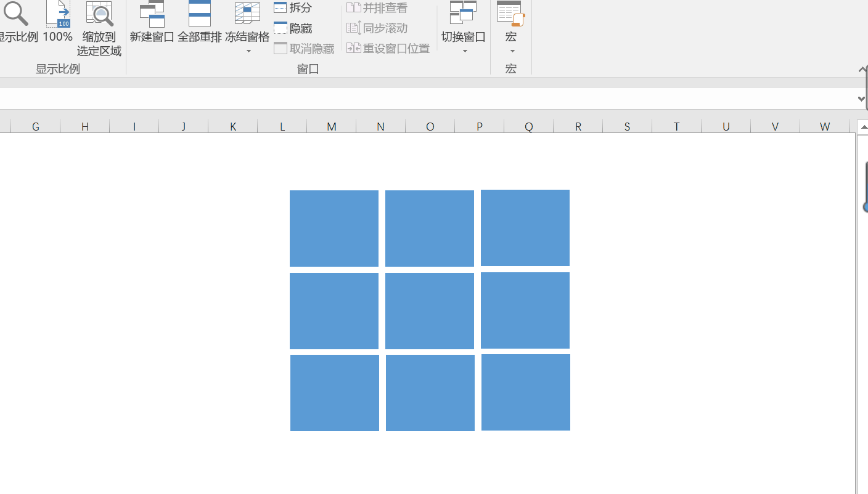This screenshot has height=494, width=868.
Task: Select column L header
Action: click(x=282, y=126)
